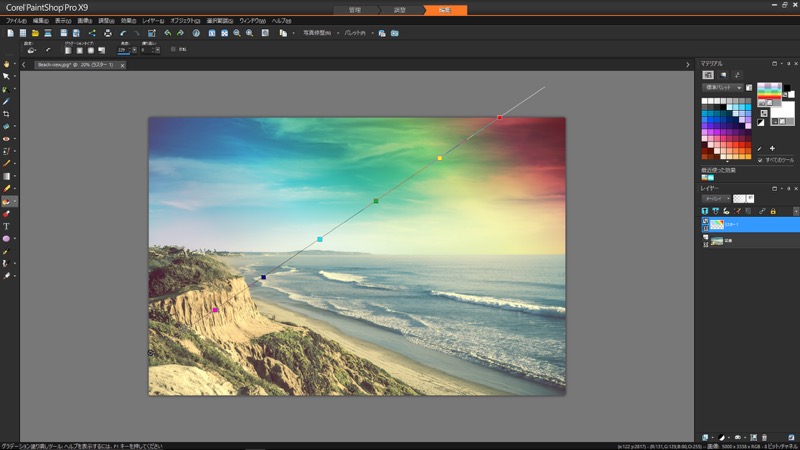Image resolution: width=800 pixels, height=450 pixels.
Task: Close the Beach-view.jpg document tab
Action: pos(124,64)
